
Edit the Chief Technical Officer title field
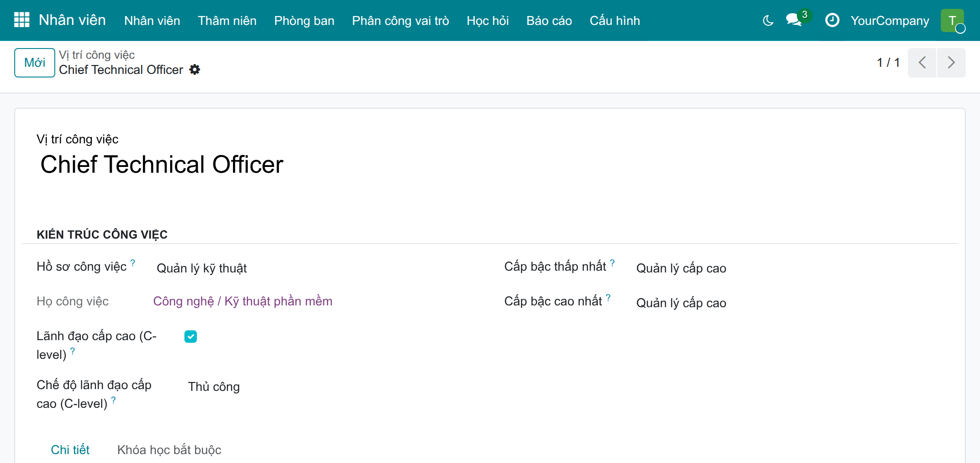(267, 164)
